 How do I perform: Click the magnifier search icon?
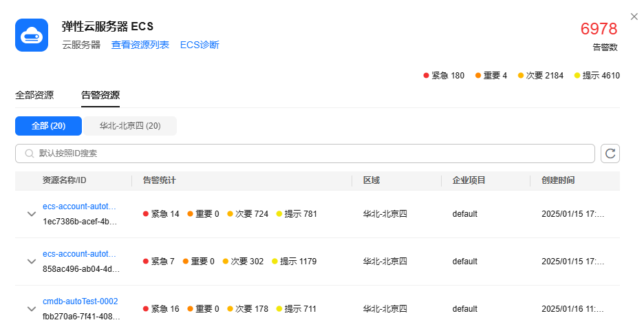[30, 153]
